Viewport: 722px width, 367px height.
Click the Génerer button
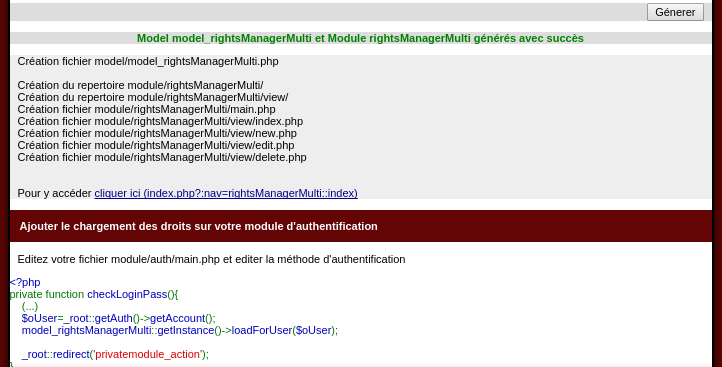click(x=675, y=12)
